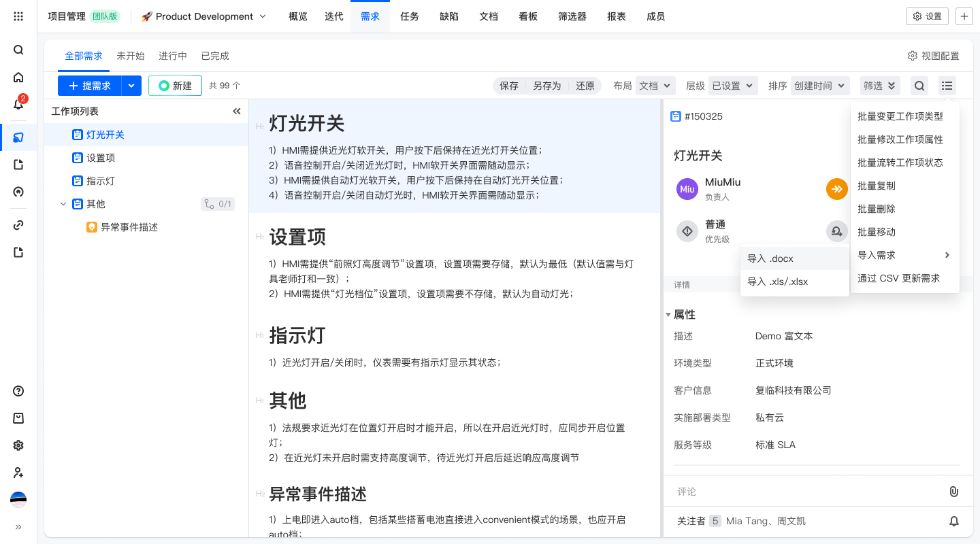Select 通过 CSV 更新需求 menu item

905,278
